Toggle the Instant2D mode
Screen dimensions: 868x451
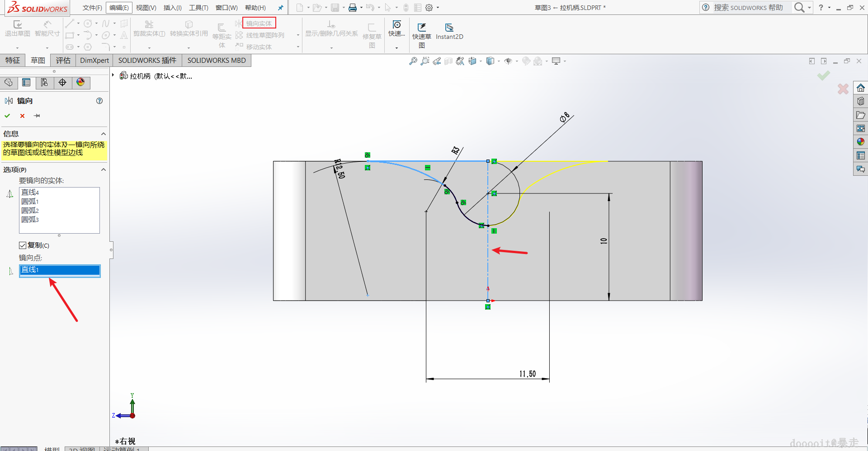[x=449, y=28]
